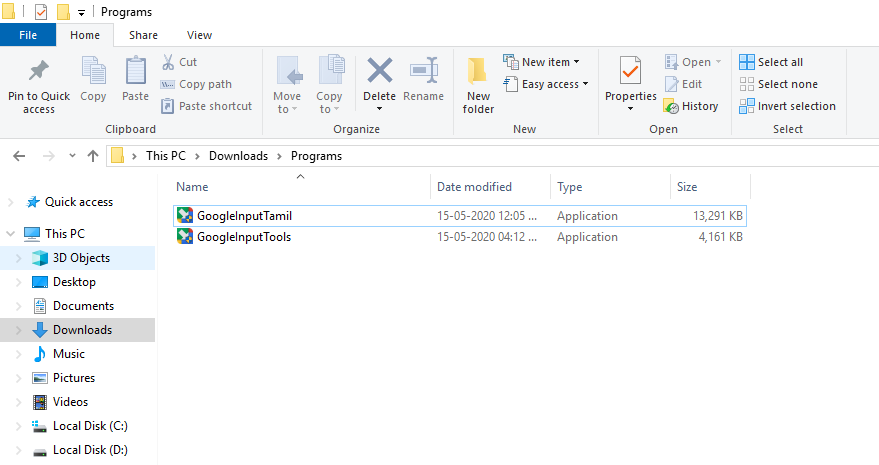This screenshot has width=879, height=465.
Task: Create a New folder
Action: [x=478, y=85]
